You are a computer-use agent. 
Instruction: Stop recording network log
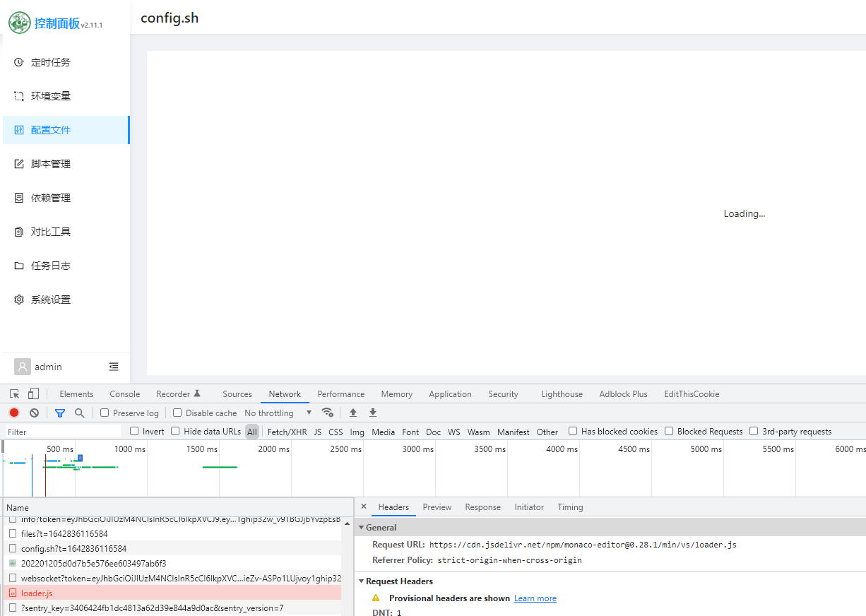point(14,413)
